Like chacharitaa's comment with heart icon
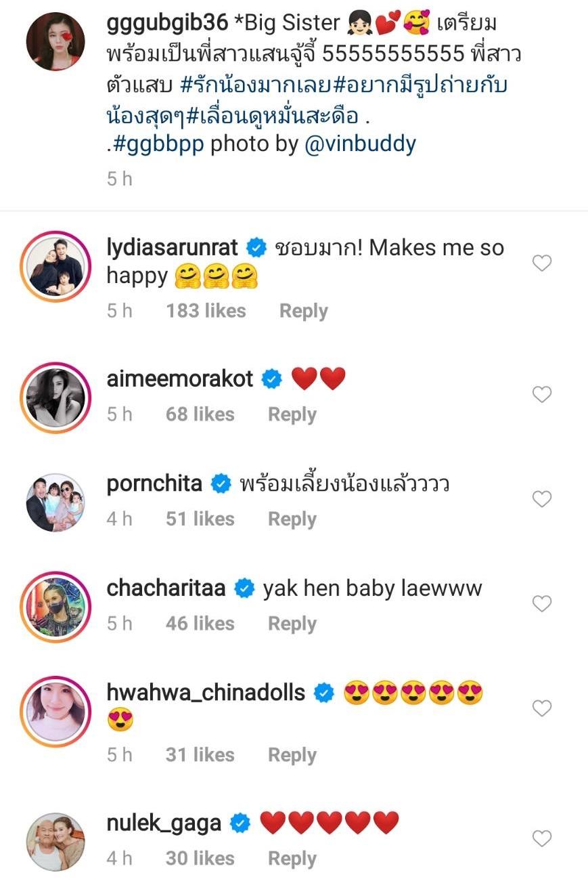 click(x=541, y=603)
